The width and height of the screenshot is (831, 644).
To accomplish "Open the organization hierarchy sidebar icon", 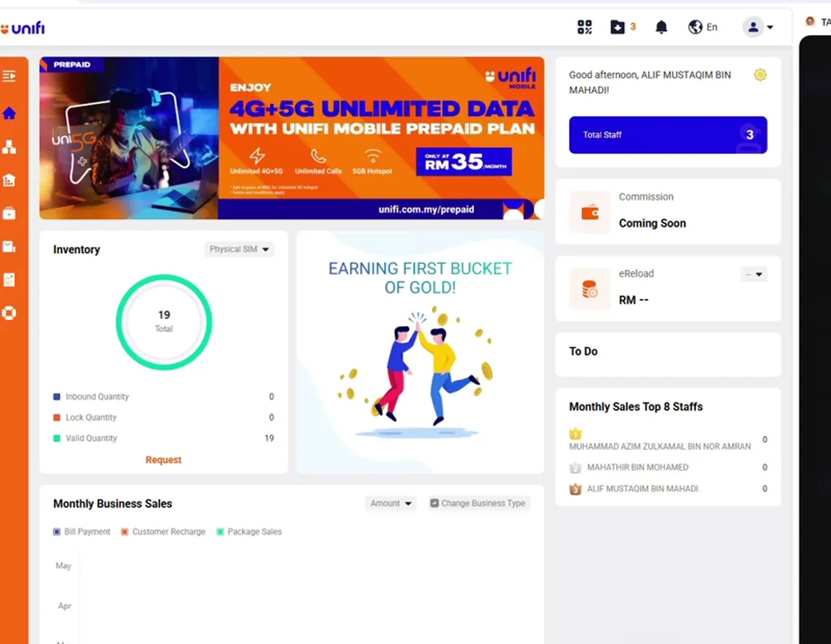I will tap(9, 147).
